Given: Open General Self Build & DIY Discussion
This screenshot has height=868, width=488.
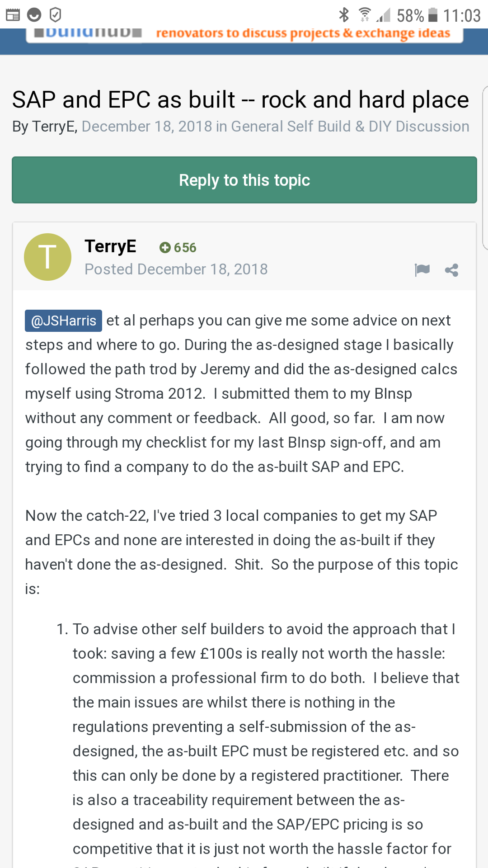Looking at the screenshot, I should (x=350, y=127).
